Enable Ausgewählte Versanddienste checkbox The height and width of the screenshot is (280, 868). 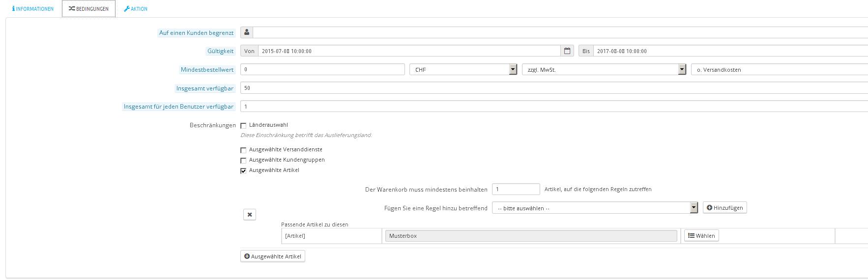tap(243, 150)
